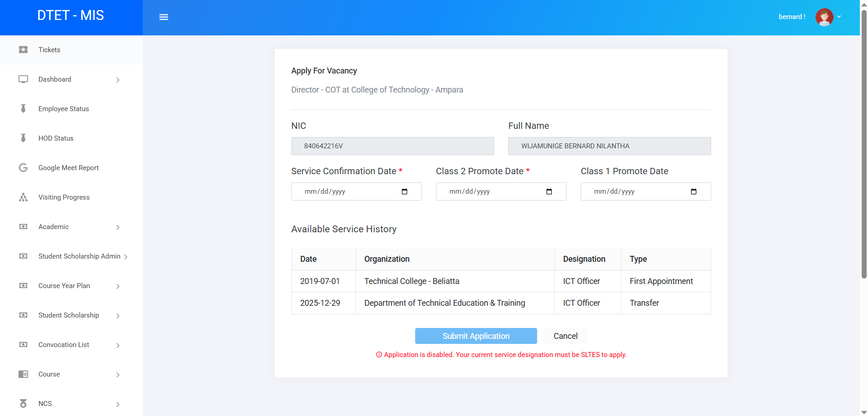This screenshot has width=868, height=416.
Task: Click the NIC input field
Action: pos(393,146)
